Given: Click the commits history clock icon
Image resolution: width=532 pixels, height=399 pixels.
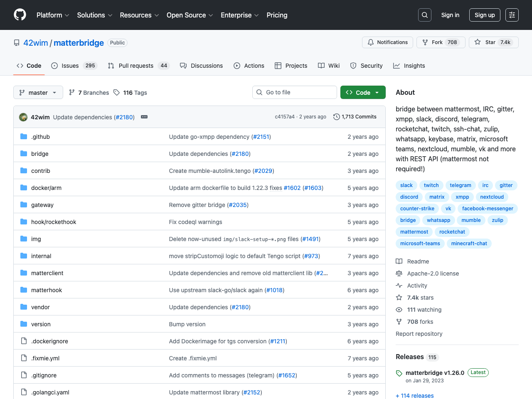Looking at the screenshot, I should click(336, 117).
